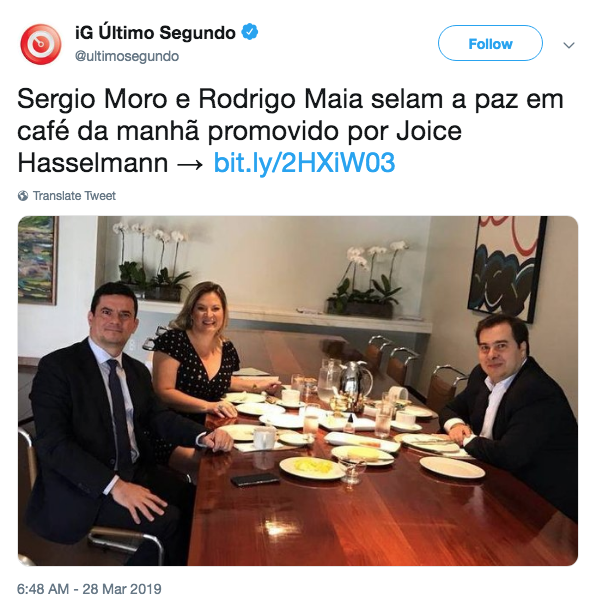Click the abstract painting in the photo
The image size is (603, 608).
pos(507,268)
